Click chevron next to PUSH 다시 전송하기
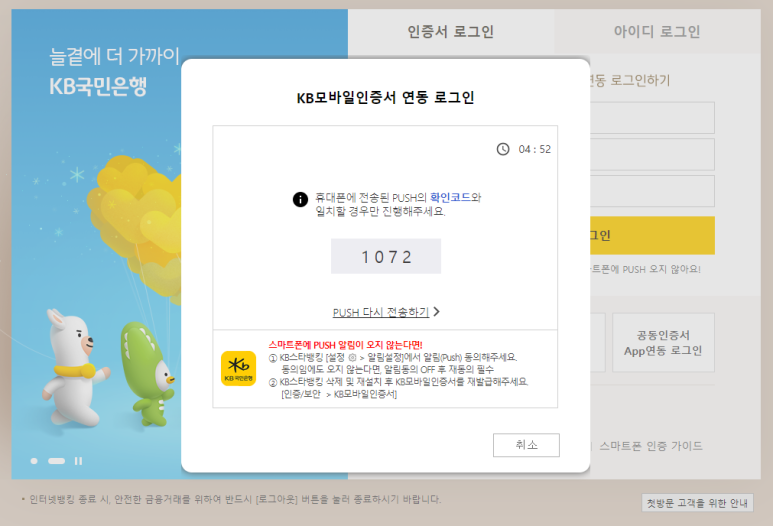773x526 pixels. 436,312
